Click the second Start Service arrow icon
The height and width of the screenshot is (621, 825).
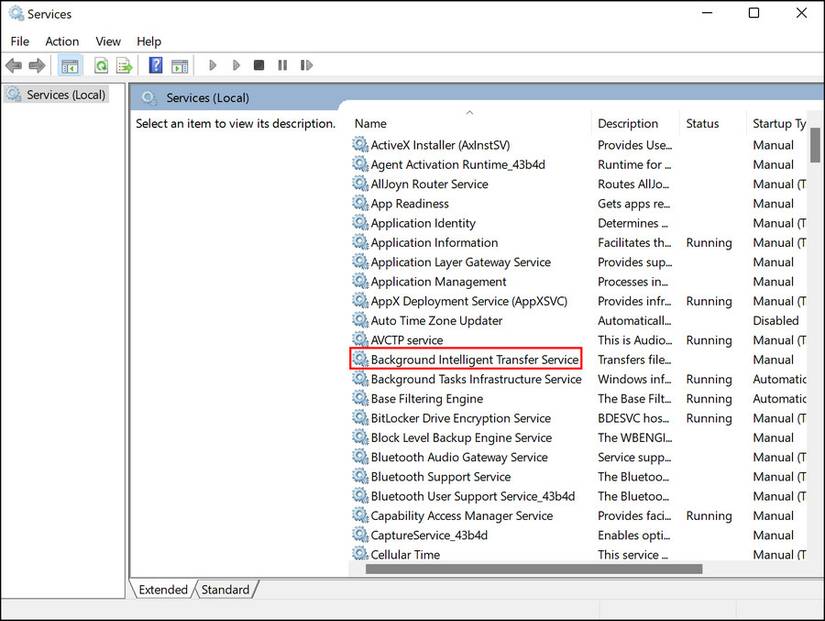236,65
